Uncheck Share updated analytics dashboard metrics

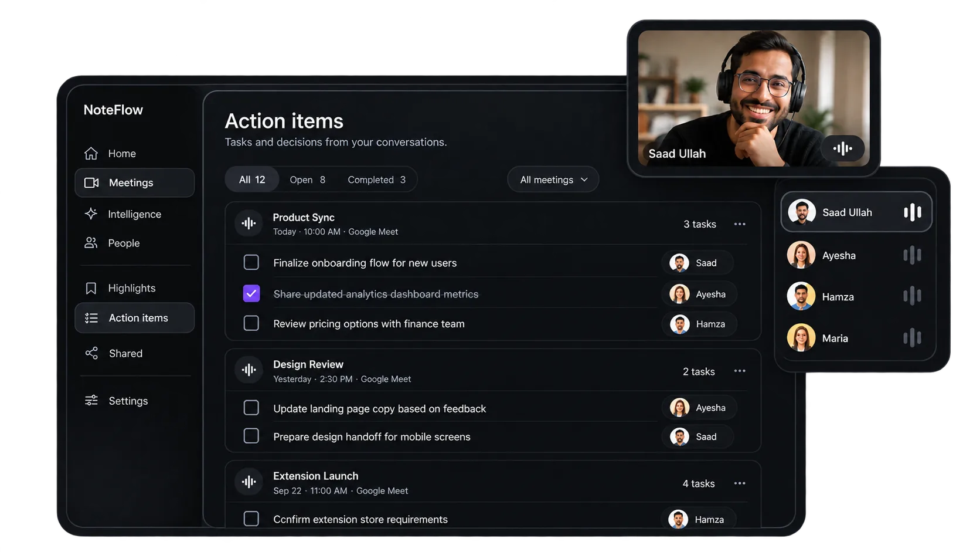tap(251, 293)
